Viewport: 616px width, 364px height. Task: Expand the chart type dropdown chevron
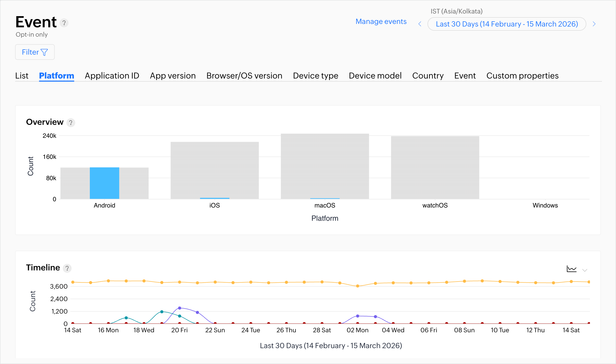pyautogui.click(x=585, y=270)
